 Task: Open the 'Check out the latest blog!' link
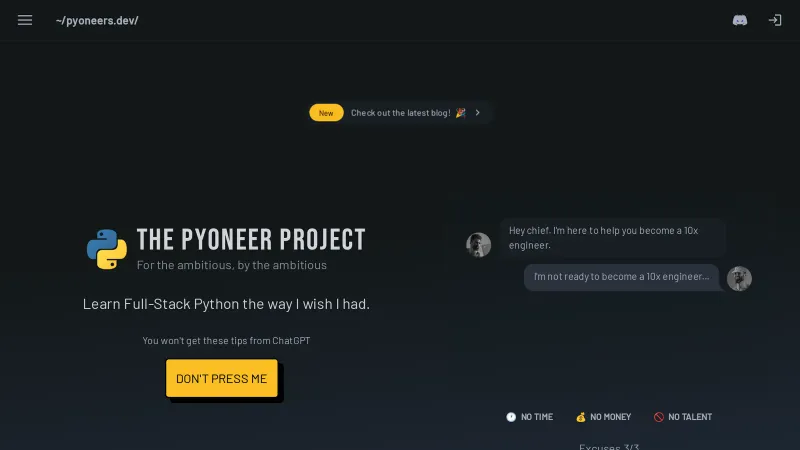[400, 113]
